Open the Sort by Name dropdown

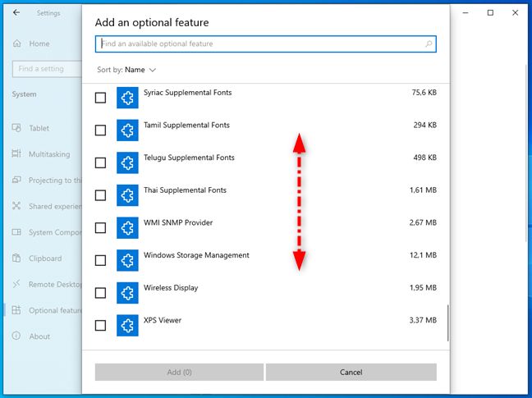coord(126,70)
